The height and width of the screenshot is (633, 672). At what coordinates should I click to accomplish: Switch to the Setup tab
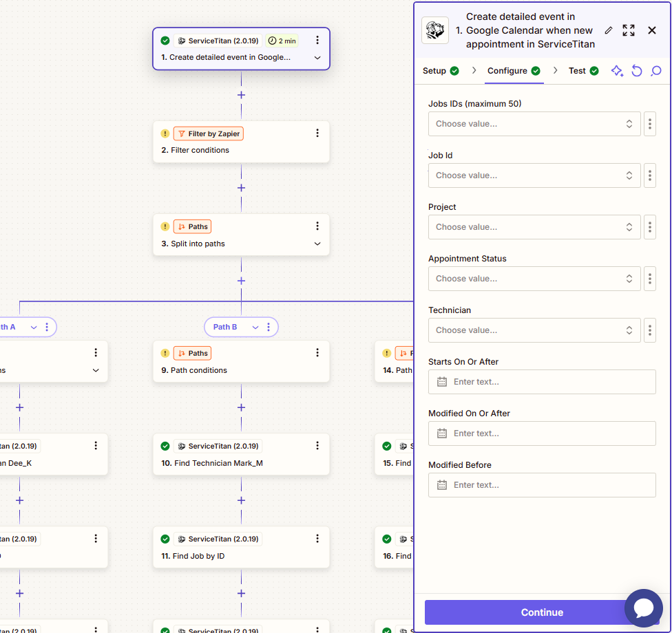[x=441, y=71]
